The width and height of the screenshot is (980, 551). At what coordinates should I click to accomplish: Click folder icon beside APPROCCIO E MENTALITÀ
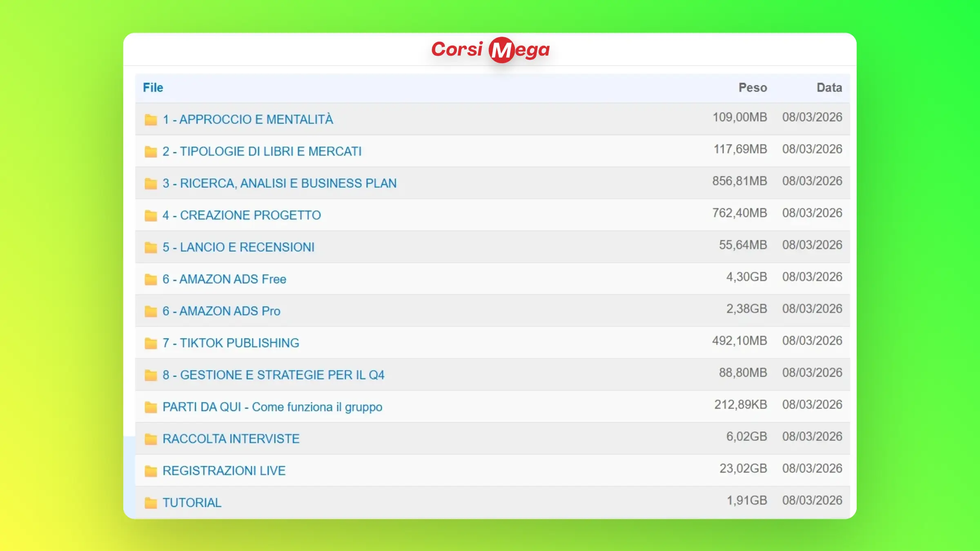coord(151,120)
